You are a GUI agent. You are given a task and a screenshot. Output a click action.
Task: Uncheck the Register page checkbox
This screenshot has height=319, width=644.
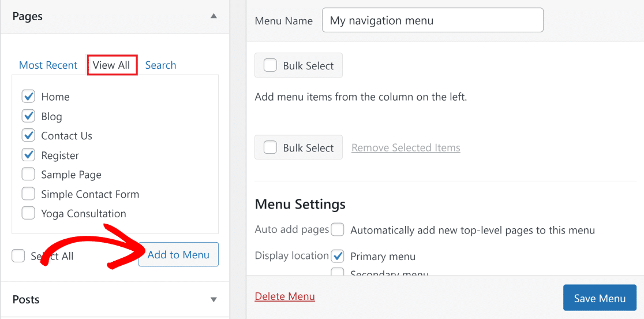pyautogui.click(x=28, y=155)
